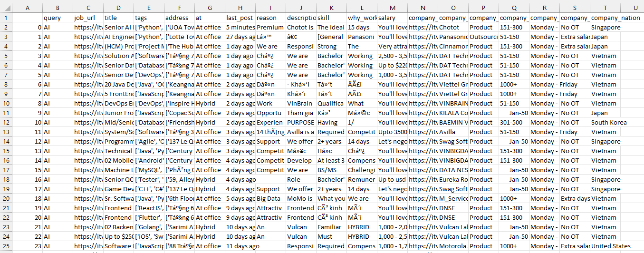Screen dimensions: 644x253
Task: Click the 'salary' header cell
Action: coord(392,18)
